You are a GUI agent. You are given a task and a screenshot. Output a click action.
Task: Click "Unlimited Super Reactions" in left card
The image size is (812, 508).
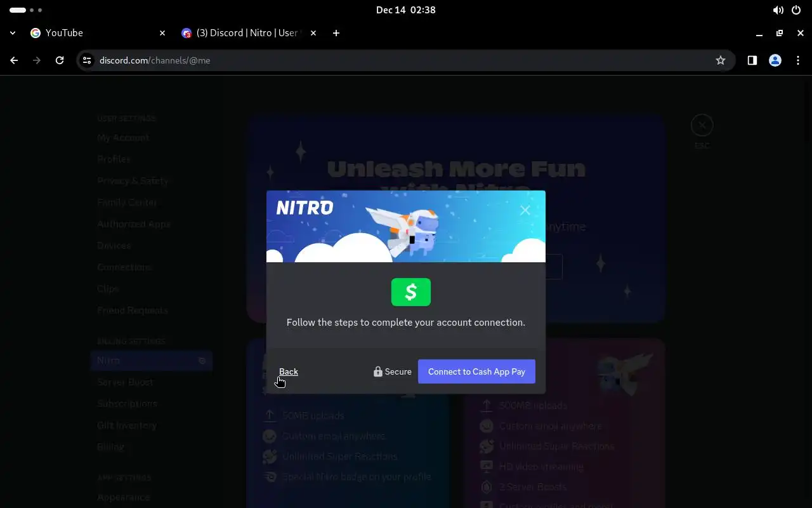[x=340, y=457]
